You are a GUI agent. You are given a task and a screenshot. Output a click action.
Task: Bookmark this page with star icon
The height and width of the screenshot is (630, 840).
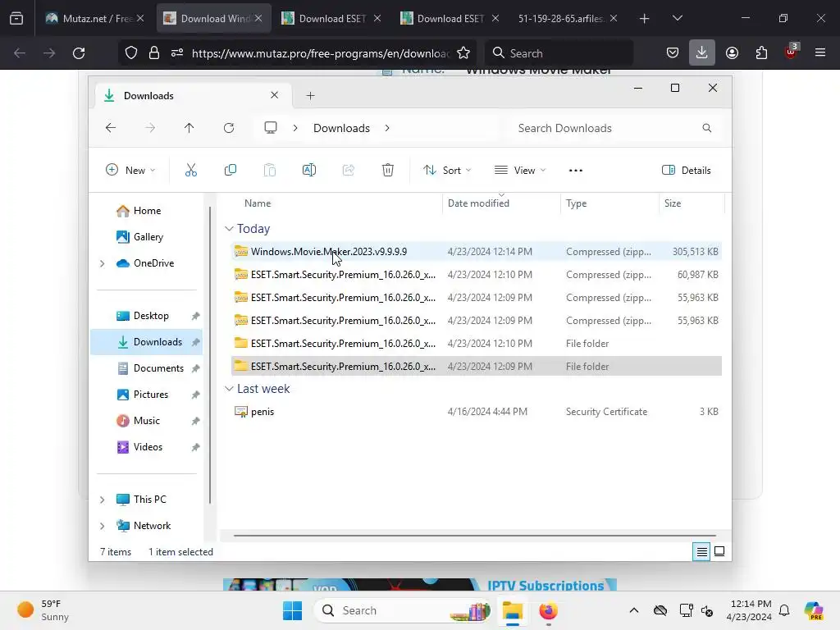pyautogui.click(x=463, y=53)
